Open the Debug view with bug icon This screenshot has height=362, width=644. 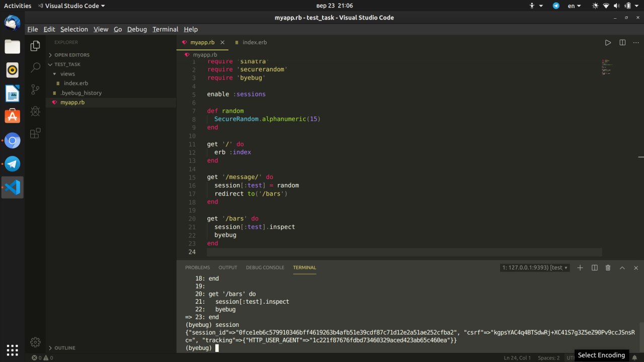click(35, 111)
